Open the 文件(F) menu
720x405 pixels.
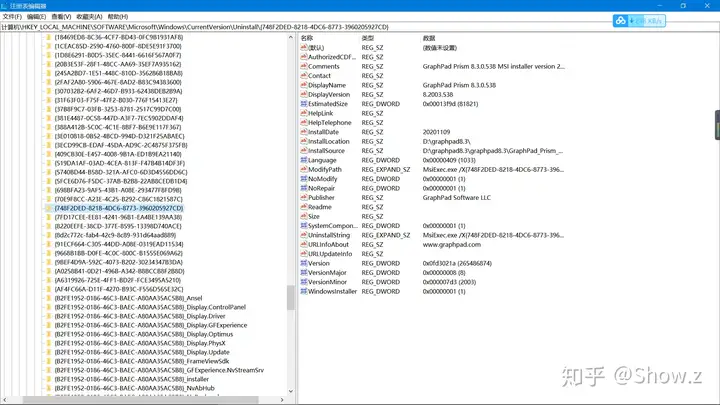click(x=12, y=17)
